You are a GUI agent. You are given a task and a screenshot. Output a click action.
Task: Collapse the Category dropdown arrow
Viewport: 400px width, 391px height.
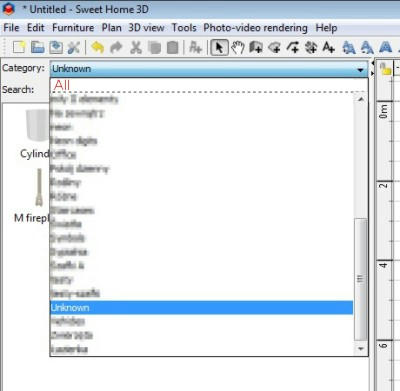click(x=360, y=69)
